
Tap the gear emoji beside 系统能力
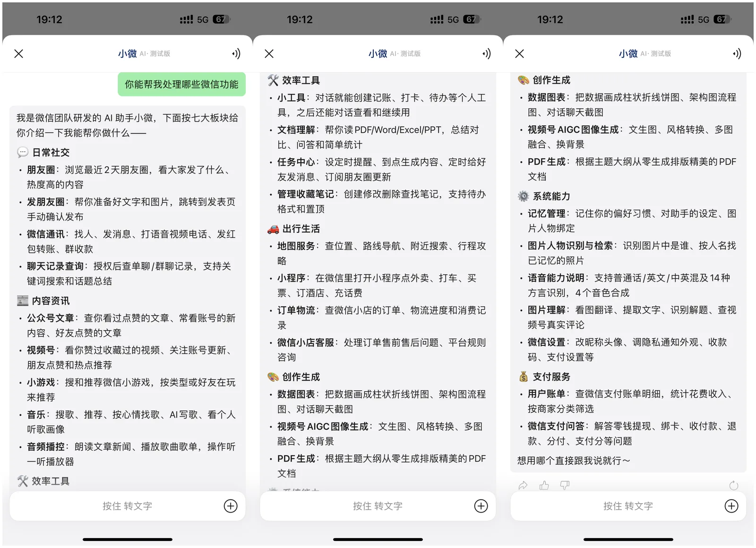pyautogui.click(x=524, y=196)
